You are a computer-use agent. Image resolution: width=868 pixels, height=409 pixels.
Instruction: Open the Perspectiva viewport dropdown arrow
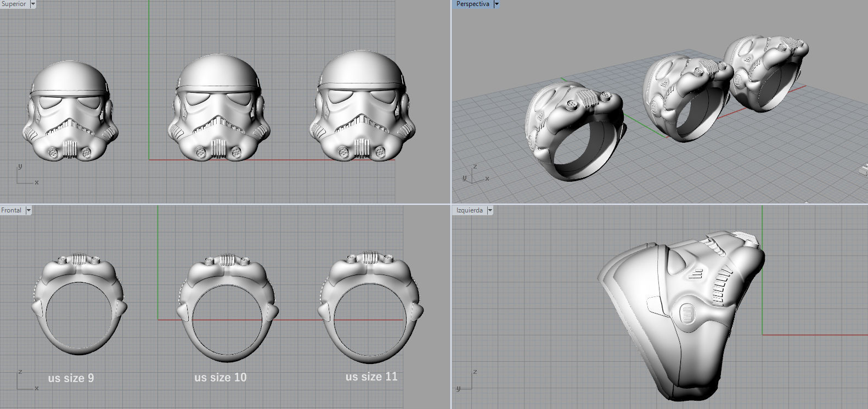click(497, 4)
